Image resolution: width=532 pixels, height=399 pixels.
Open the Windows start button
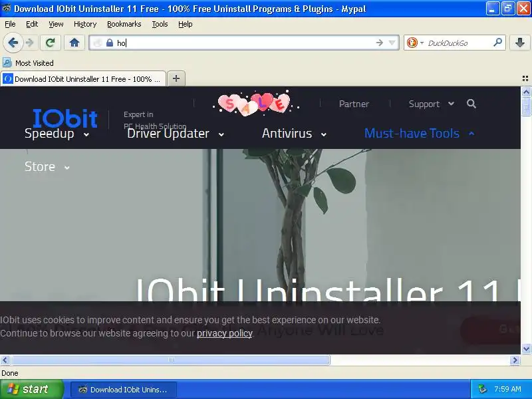31,389
